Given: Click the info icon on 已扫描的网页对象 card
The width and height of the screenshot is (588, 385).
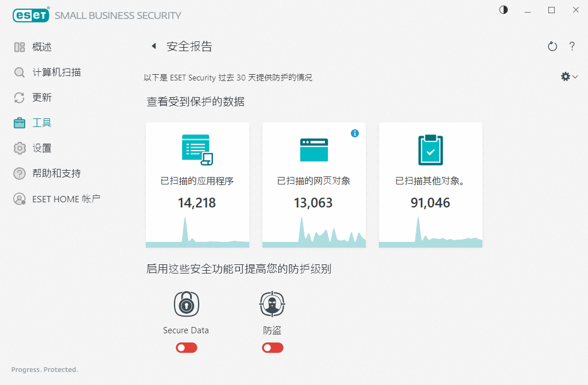Looking at the screenshot, I should pos(355,133).
